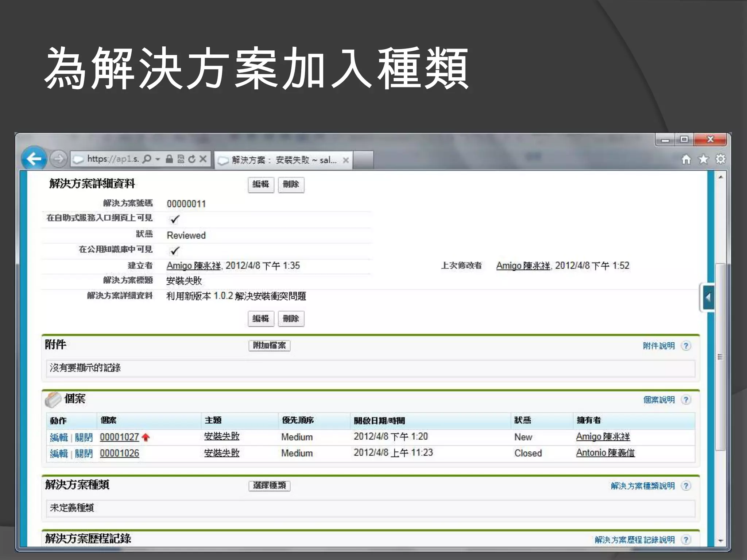Click the vertical scrollbar thumb
The width and height of the screenshot is (747, 560).
[x=720, y=357]
